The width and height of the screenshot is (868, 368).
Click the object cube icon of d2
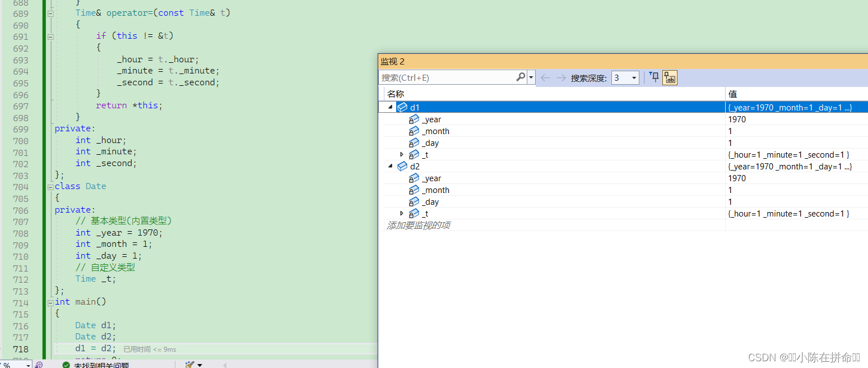pyautogui.click(x=402, y=166)
